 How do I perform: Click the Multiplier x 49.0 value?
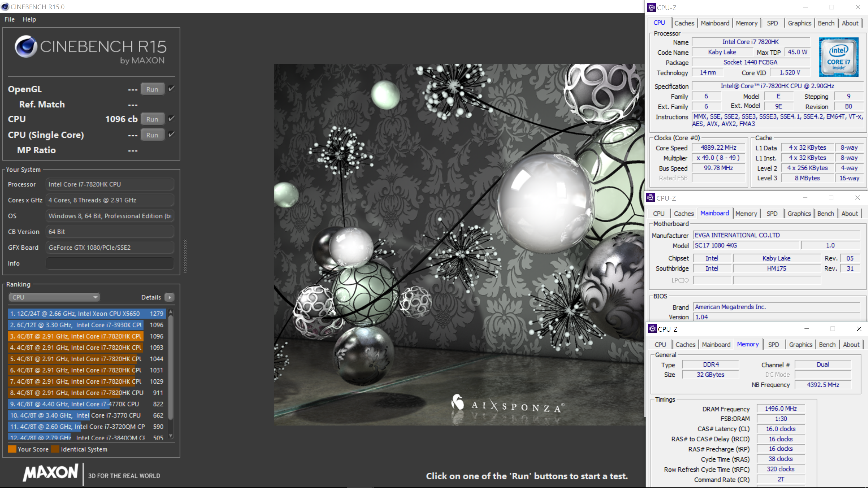click(718, 158)
